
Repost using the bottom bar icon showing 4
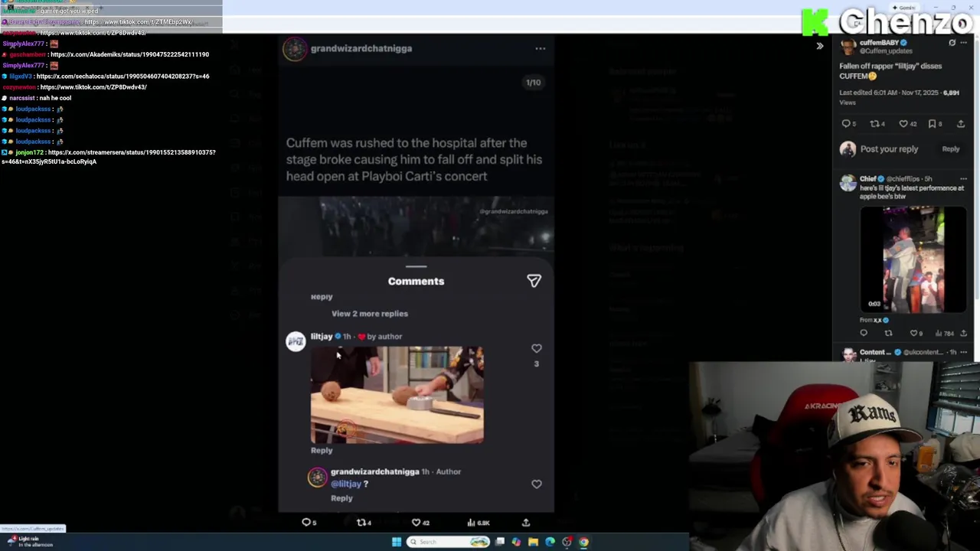[x=363, y=523]
